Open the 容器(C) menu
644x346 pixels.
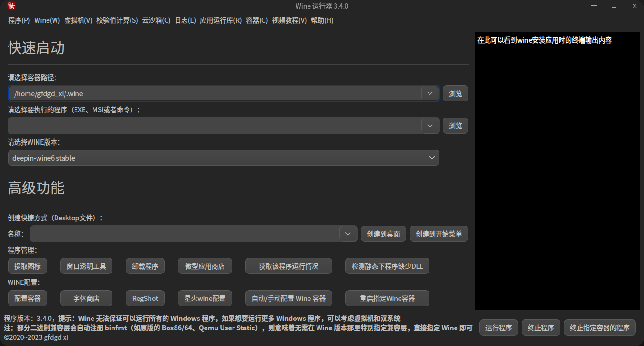257,20
